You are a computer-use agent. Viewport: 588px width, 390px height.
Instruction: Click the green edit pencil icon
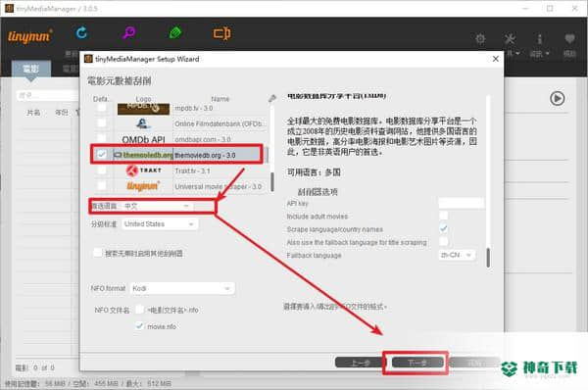pyautogui.click(x=175, y=33)
